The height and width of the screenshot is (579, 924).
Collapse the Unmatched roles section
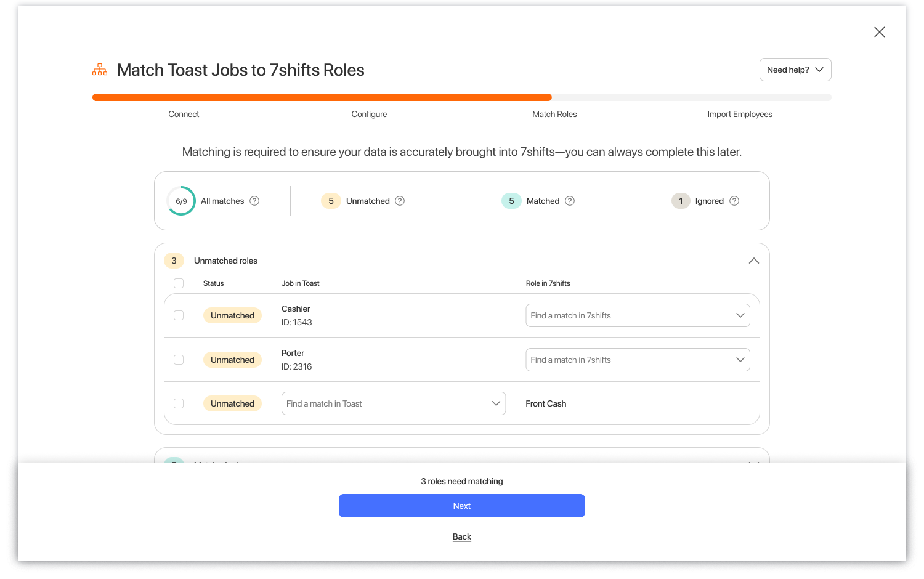[x=753, y=261]
